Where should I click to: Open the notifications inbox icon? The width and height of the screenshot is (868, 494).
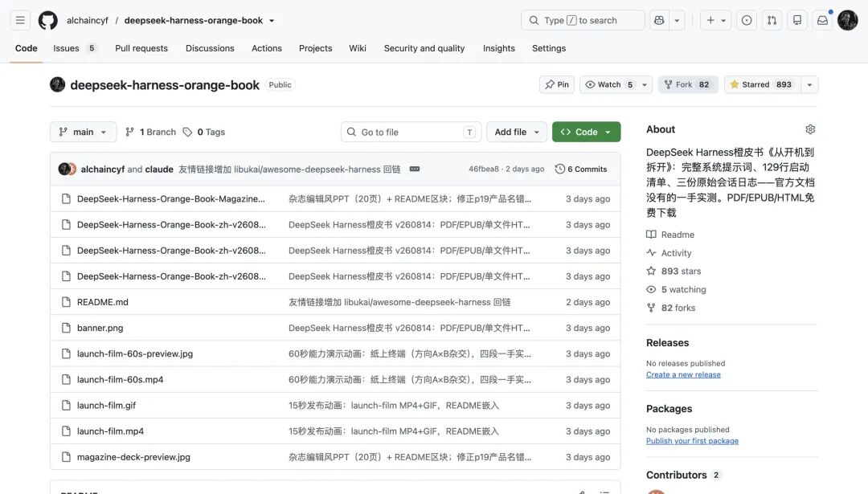click(823, 20)
